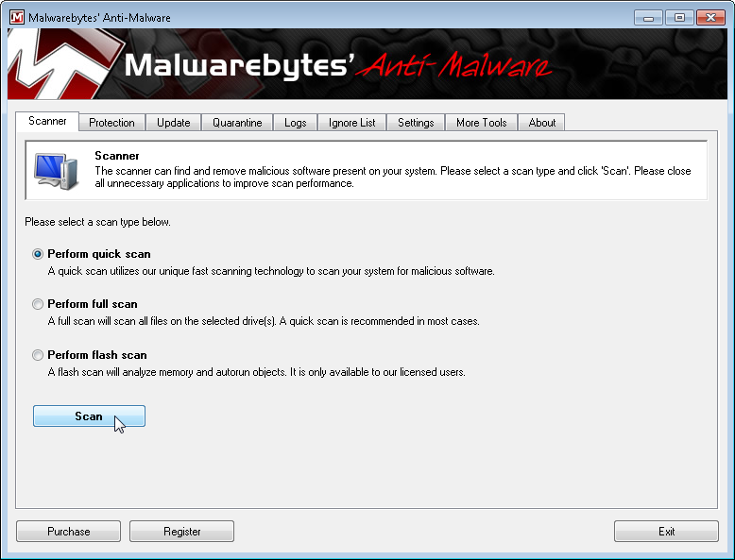Click the bold 'Scanner' heading text
The image size is (735, 560).
(x=117, y=156)
